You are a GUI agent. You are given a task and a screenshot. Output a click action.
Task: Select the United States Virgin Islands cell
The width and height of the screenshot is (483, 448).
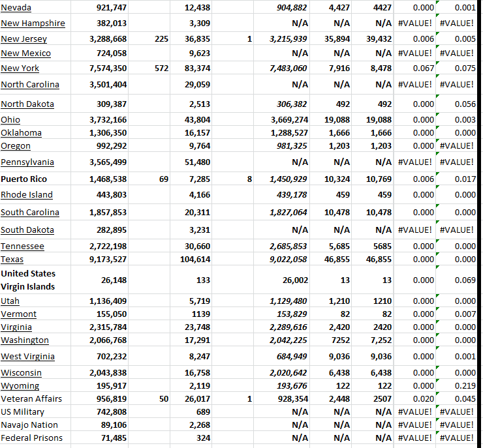28,280
